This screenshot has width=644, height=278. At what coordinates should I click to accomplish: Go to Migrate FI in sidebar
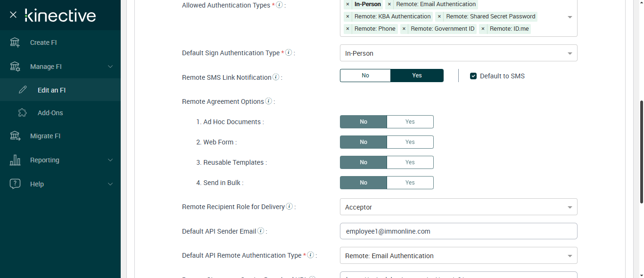click(x=45, y=136)
